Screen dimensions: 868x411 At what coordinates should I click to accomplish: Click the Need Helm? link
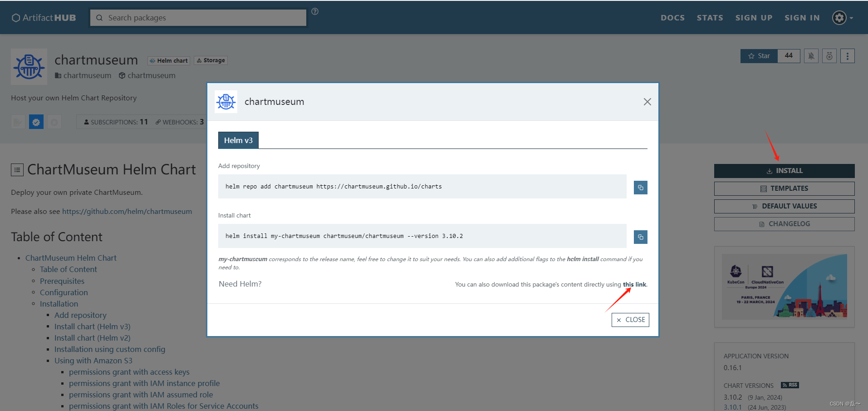click(240, 284)
